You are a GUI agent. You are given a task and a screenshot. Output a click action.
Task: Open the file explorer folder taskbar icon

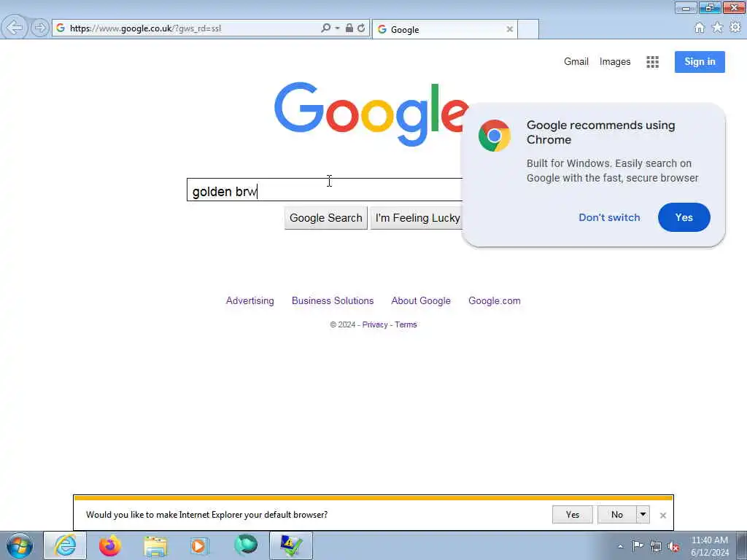point(156,546)
